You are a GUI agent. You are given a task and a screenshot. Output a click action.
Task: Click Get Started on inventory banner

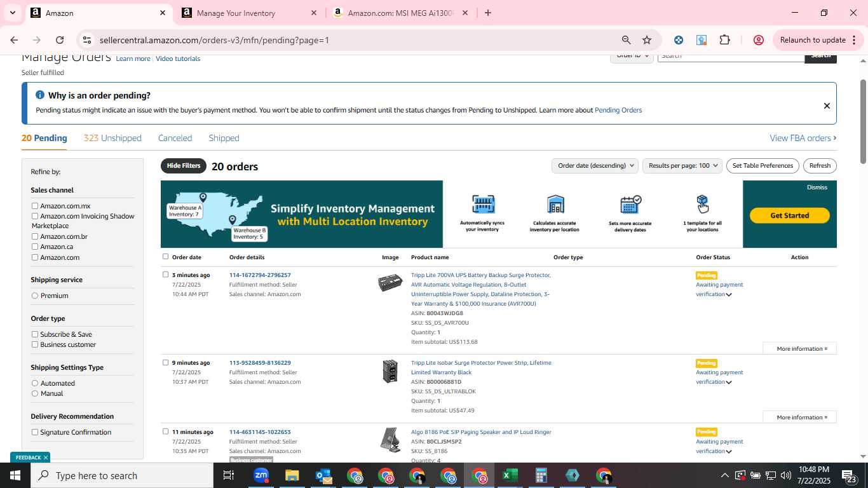[790, 215]
